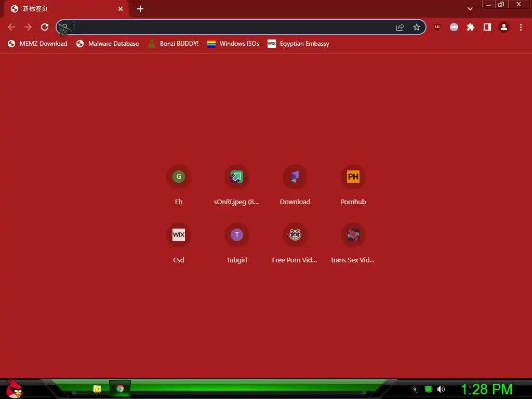
Task: Open the MEMZ Download bookmark
Action: pos(37,44)
